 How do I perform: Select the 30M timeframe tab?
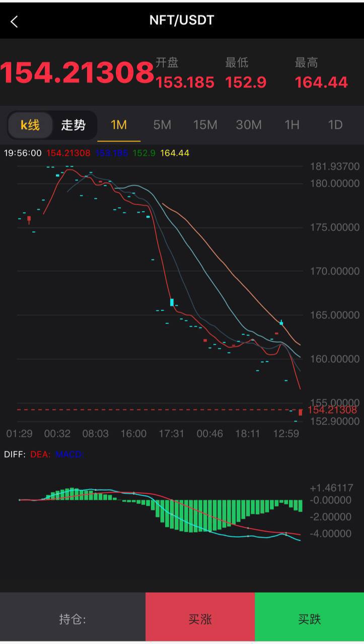[249, 125]
